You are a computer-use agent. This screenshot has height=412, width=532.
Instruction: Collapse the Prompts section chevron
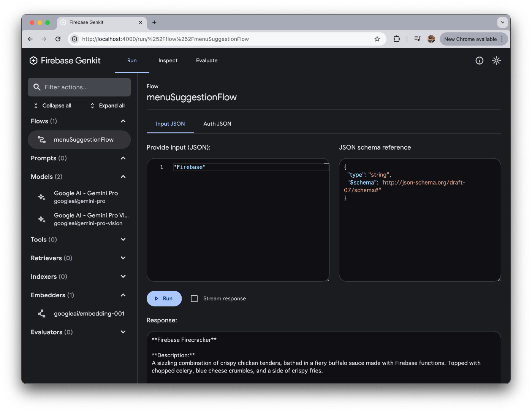tap(123, 158)
